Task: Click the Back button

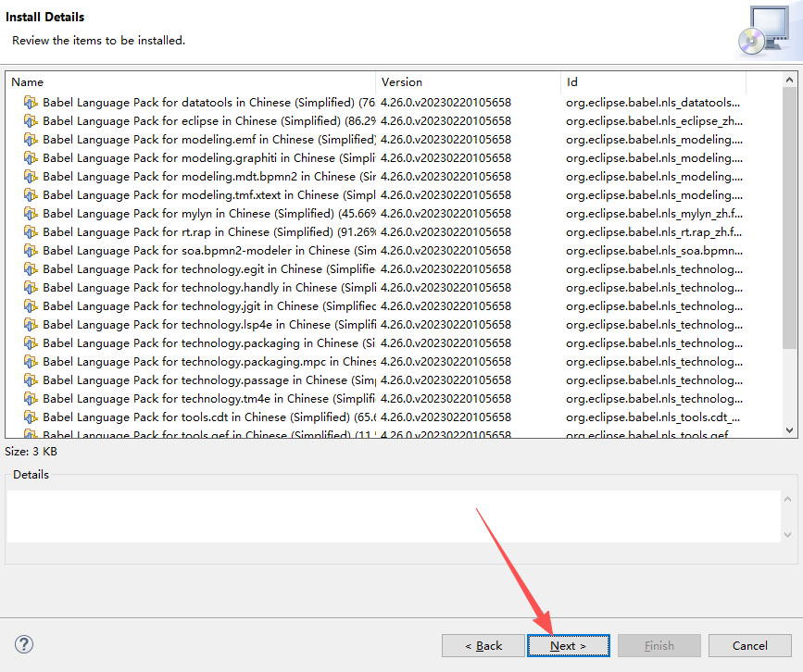Action: [x=483, y=646]
